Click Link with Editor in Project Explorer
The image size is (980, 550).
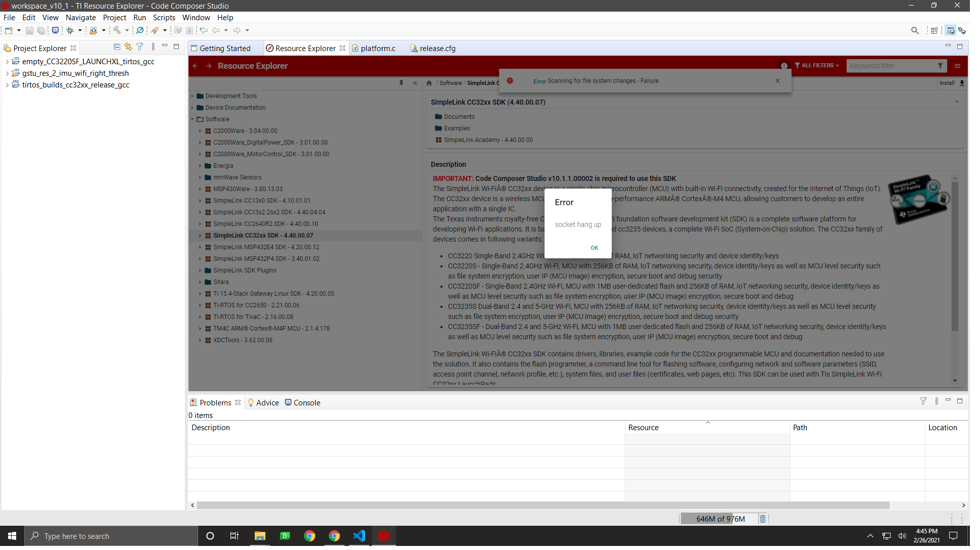[128, 47]
